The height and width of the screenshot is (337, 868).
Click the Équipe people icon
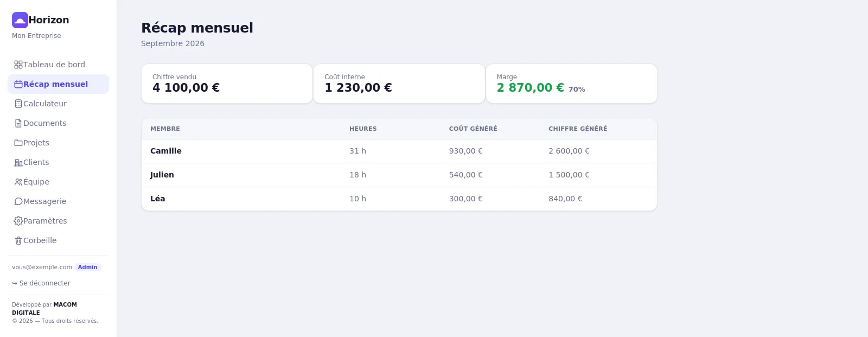pyautogui.click(x=18, y=182)
